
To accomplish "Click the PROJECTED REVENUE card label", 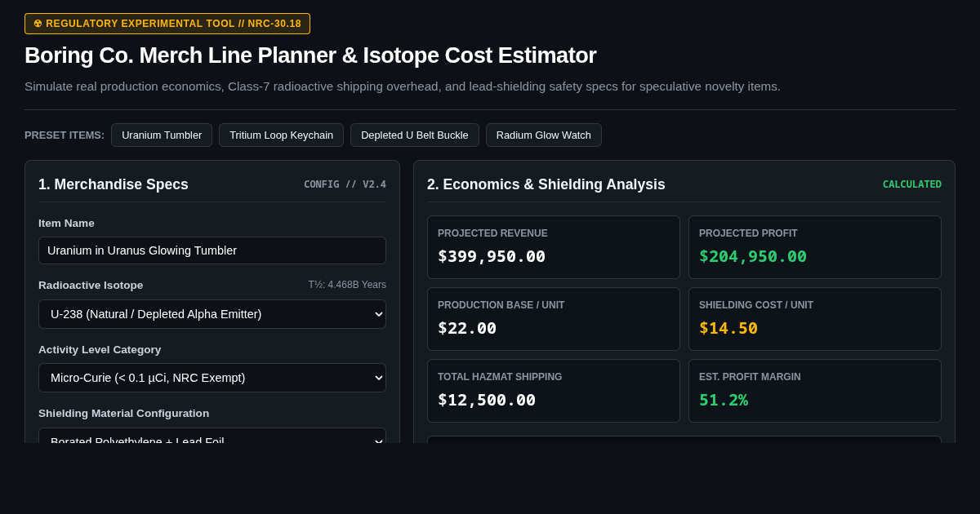I will click(492, 233).
